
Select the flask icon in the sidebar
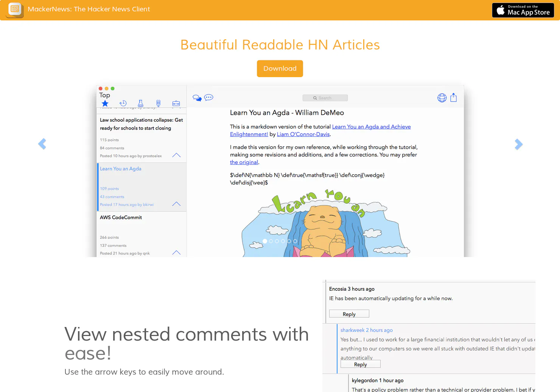[x=140, y=103]
